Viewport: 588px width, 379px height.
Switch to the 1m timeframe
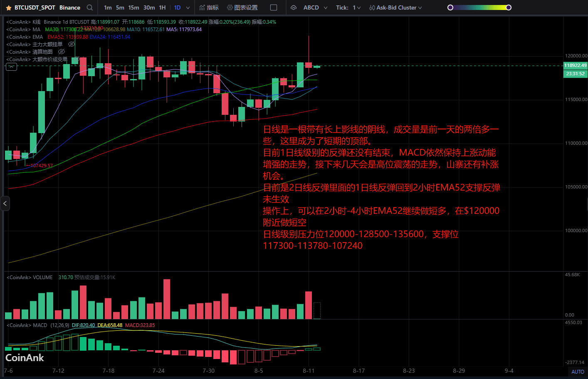pos(108,7)
